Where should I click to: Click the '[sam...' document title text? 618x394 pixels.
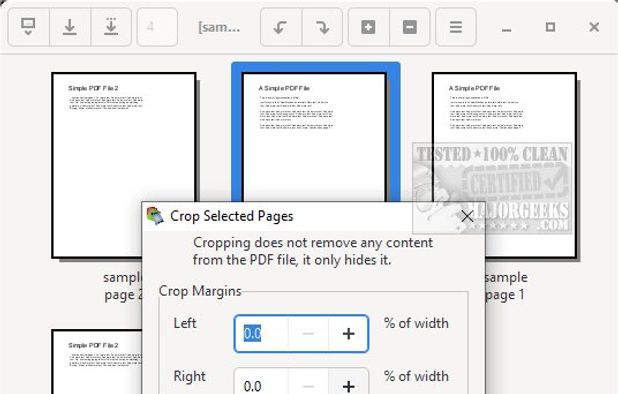[x=219, y=28]
